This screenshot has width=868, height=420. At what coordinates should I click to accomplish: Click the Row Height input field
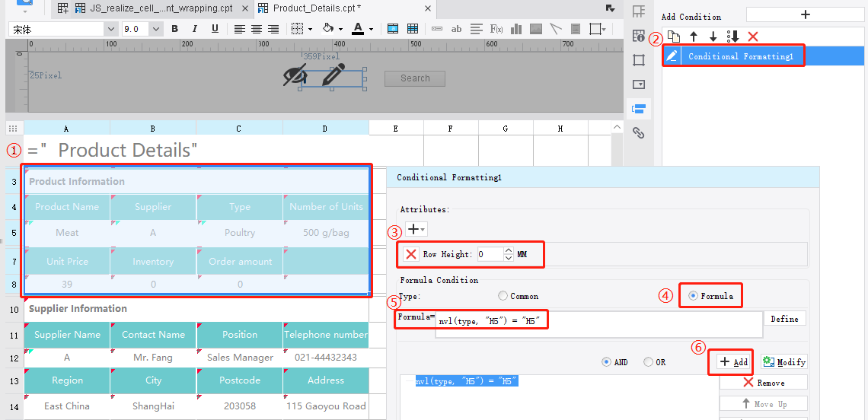pyautogui.click(x=490, y=255)
